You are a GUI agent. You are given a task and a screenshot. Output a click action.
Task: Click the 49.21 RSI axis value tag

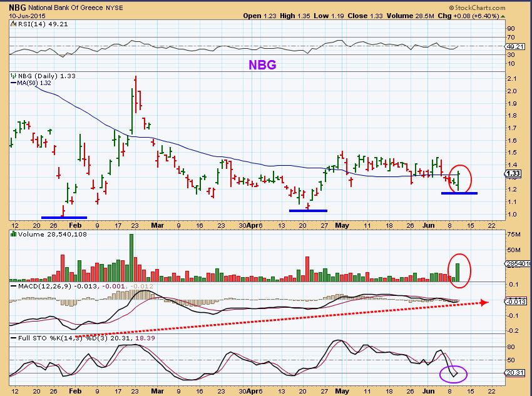pyautogui.click(x=516, y=46)
